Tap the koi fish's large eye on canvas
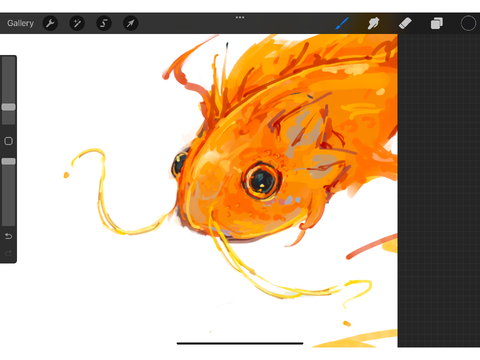The width and height of the screenshot is (480, 360). (x=262, y=181)
